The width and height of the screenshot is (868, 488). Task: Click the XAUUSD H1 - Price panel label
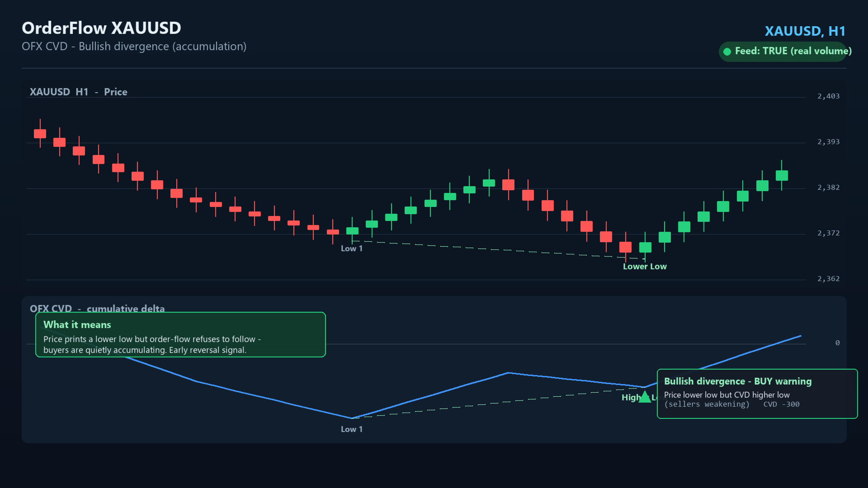click(78, 92)
